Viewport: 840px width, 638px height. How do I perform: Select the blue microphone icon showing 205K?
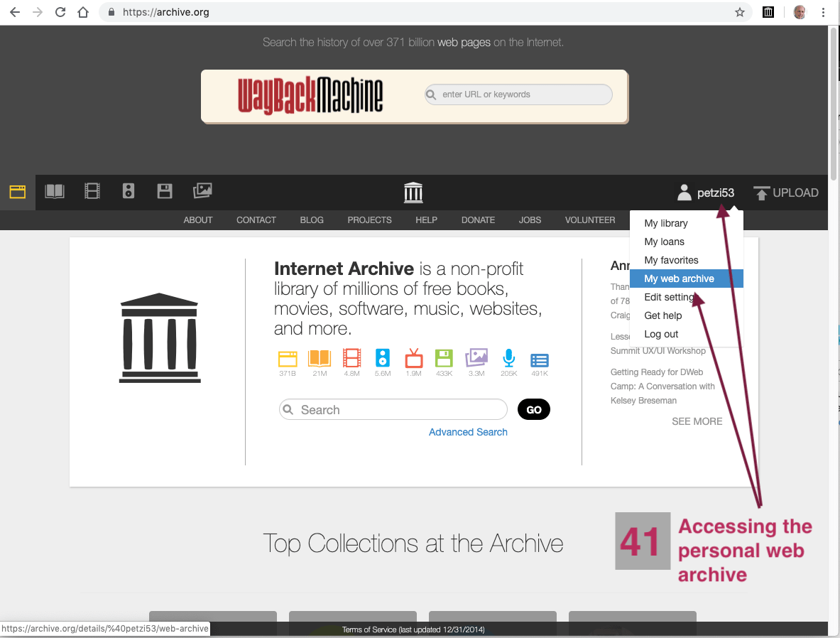pyautogui.click(x=508, y=358)
